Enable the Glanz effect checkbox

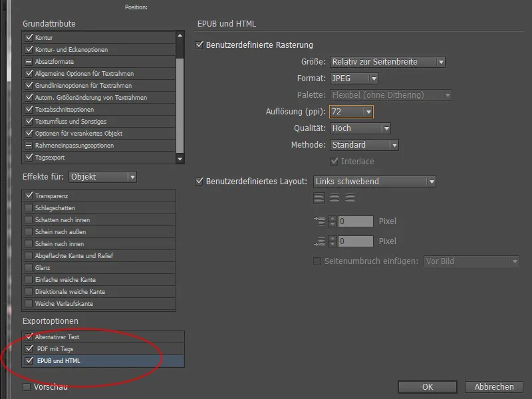point(29,268)
